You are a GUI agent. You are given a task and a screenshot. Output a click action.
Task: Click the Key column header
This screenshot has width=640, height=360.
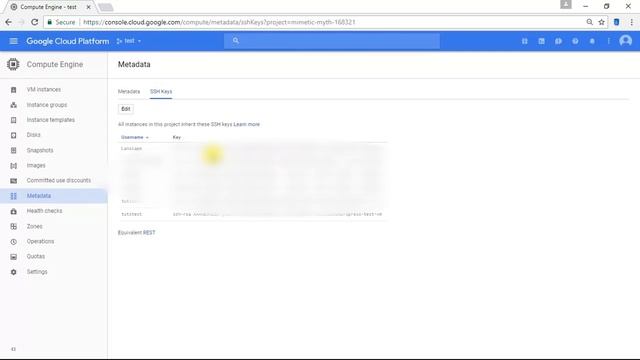click(177, 138)
